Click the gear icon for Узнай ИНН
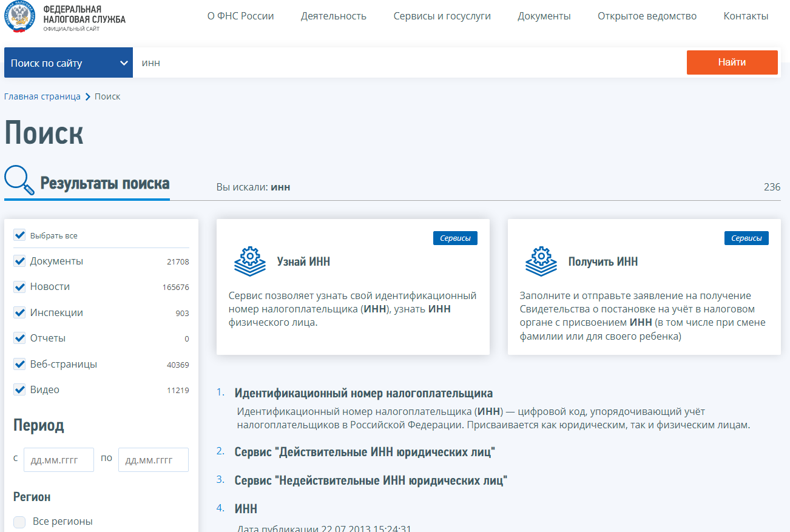 (x=250, y=261)
